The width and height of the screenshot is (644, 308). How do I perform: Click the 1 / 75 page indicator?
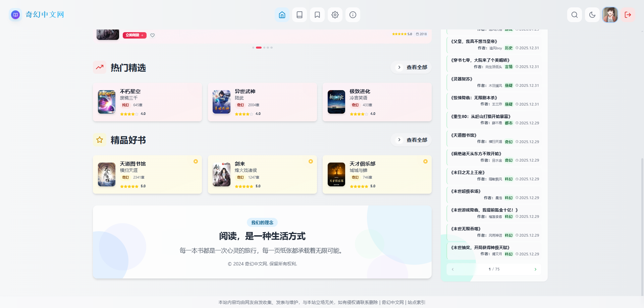(x=494, y=269)
